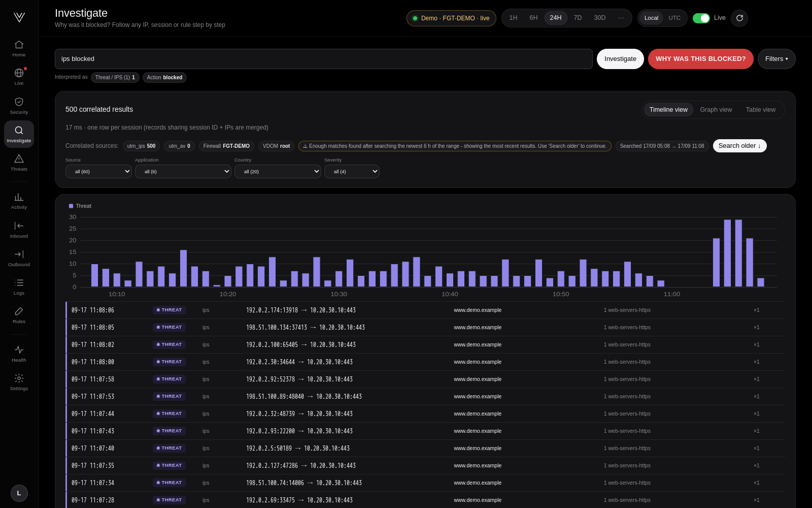Open the Security shield section
The width and height of the screenshot is (812, 508).
(x=19, y=106)
